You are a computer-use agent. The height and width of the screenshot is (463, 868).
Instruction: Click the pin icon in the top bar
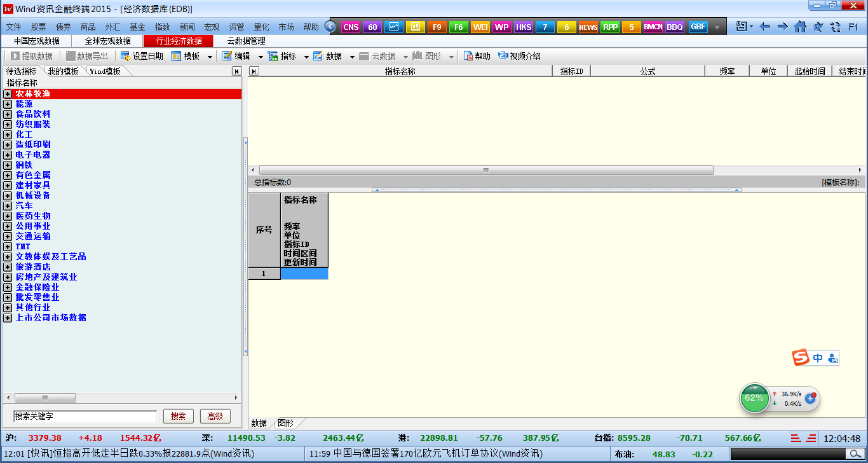[x=818, y=27]
